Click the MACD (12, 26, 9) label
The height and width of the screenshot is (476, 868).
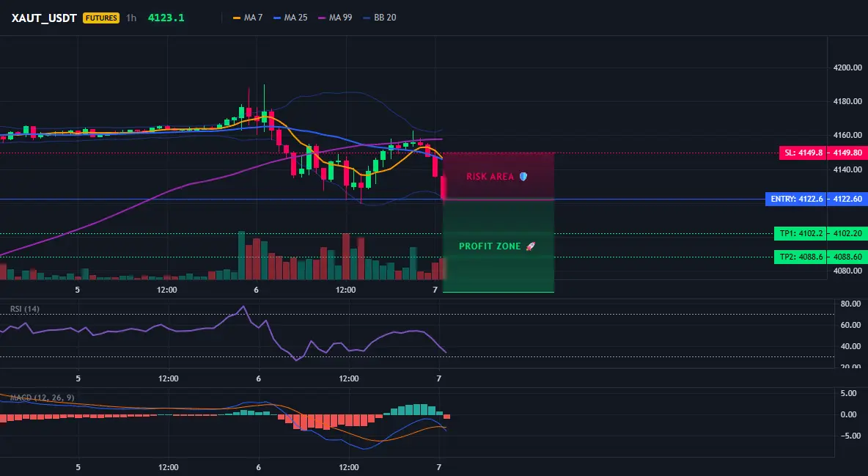pyautogui.click(x=42, y=398)
